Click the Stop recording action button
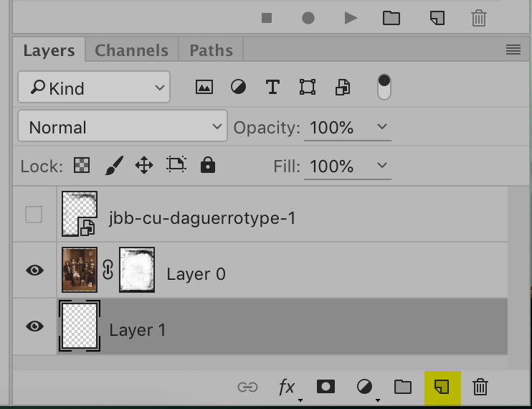This screenshot has height=409, width=532. point(267,18)
